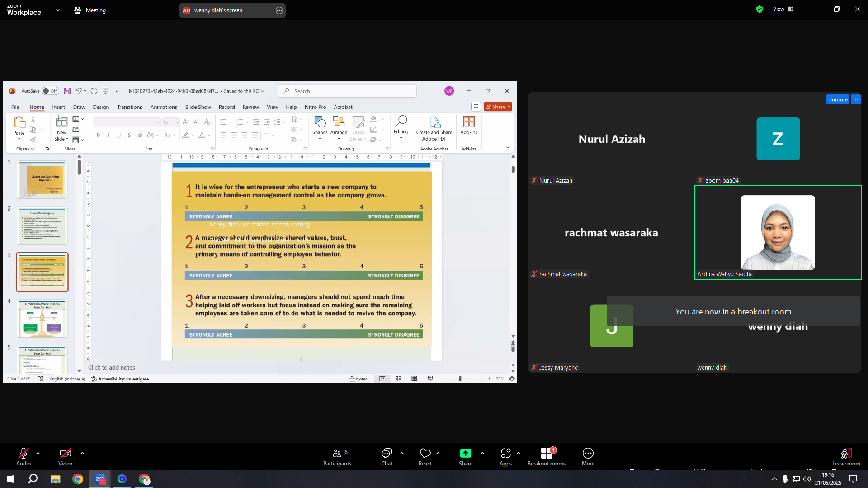Open the Design ribbon tab
Screen dimensions: 868x488
tap(101, 107)
